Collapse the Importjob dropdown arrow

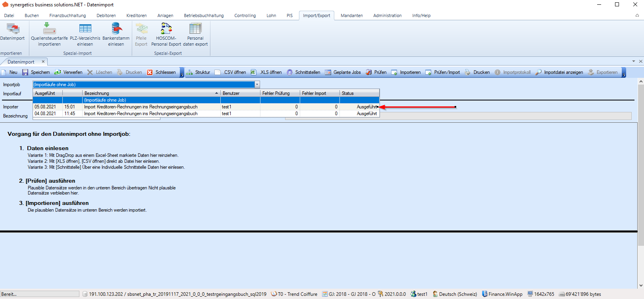(257, 85)
